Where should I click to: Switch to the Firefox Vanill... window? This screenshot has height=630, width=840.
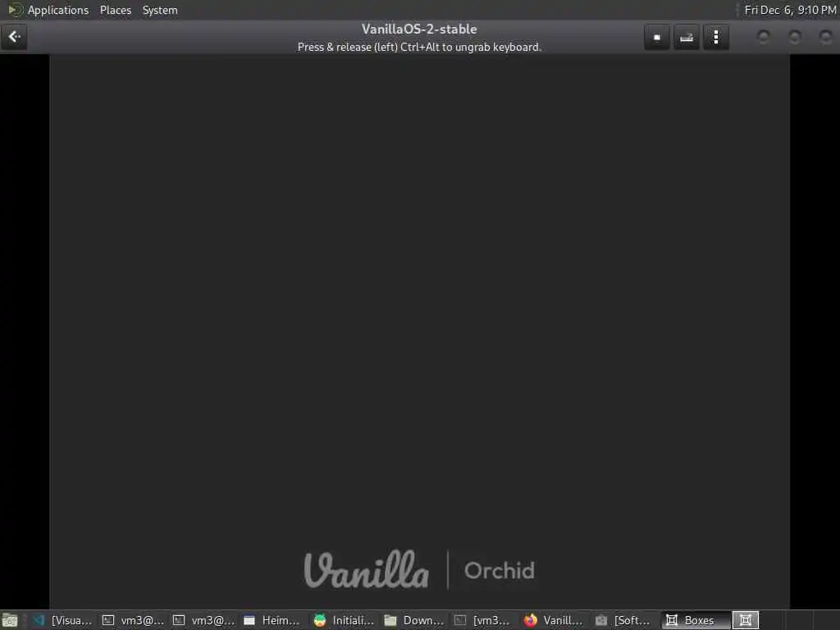555,620
